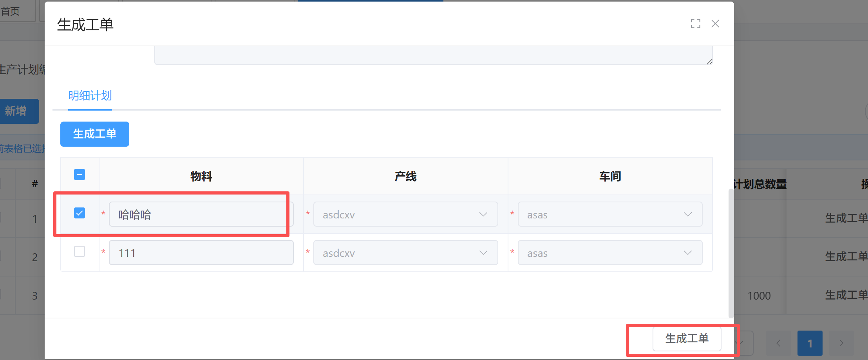Toggle the select-all header checkbox
Viewport: 868px width, 360px height.
point(80,175)
